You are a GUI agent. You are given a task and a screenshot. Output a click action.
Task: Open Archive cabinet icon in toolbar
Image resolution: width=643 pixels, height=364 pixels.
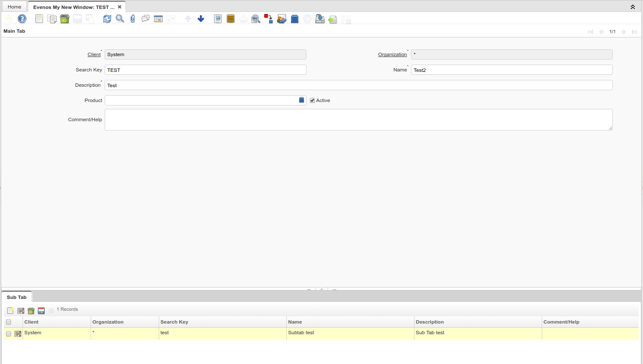[x=231, y=19]
